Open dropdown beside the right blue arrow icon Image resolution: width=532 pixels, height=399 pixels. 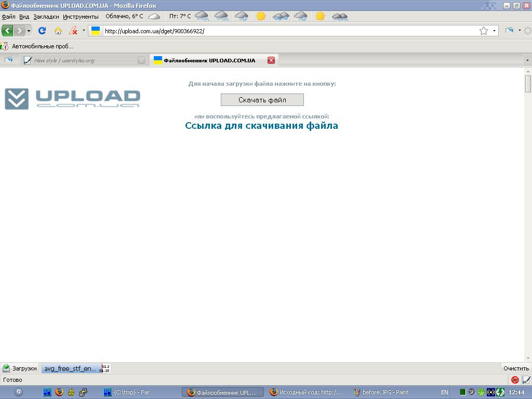point(520,31)
